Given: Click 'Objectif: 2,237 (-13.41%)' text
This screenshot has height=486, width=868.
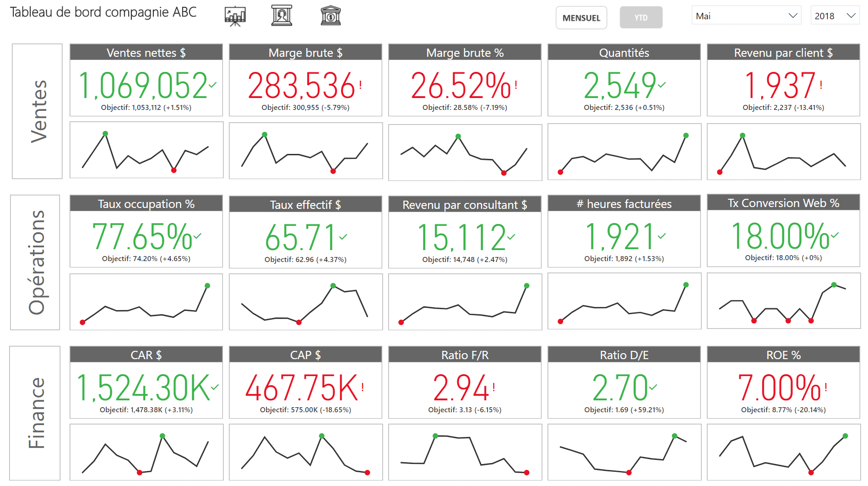Looking at the screenshot, I should [x=783, y=108].
